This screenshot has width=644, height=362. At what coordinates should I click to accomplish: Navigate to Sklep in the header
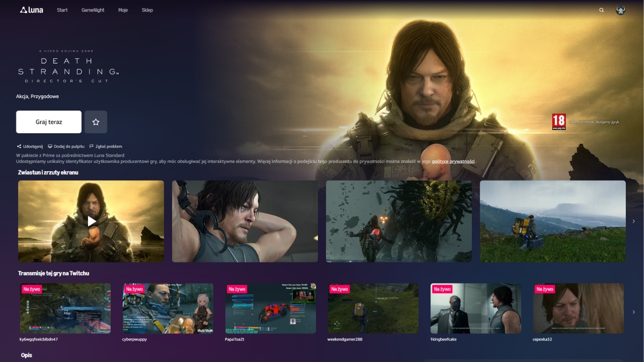click(x=147, y=10)
